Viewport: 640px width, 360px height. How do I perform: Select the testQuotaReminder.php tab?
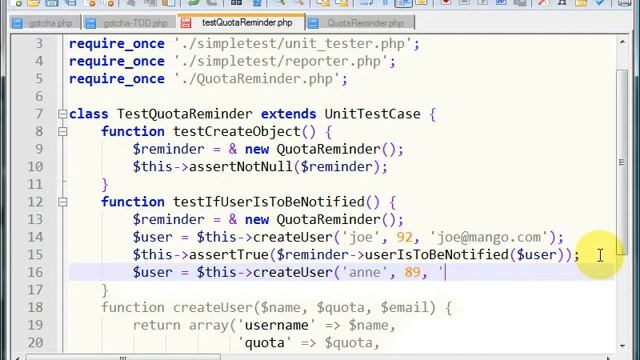tap(241, 22)
